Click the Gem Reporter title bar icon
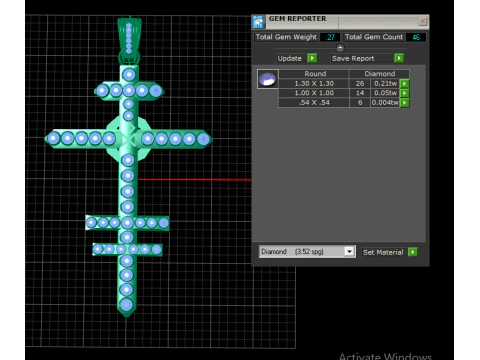 (258, 22)
